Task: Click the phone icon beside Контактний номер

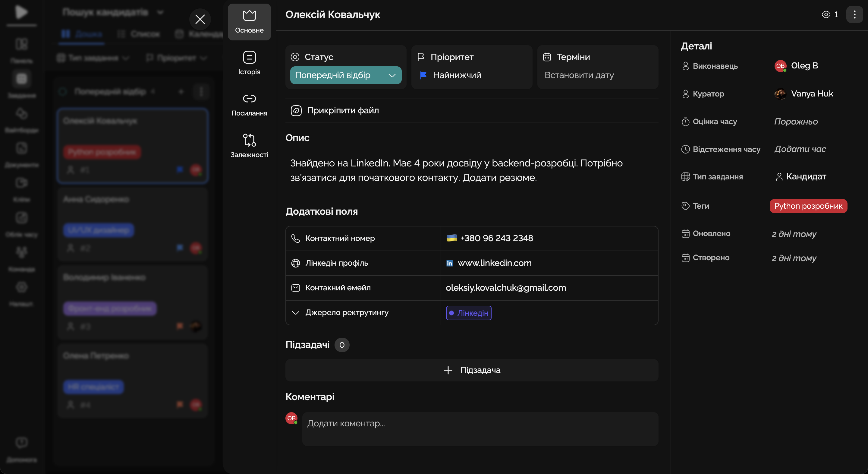Action: [295, 238]
